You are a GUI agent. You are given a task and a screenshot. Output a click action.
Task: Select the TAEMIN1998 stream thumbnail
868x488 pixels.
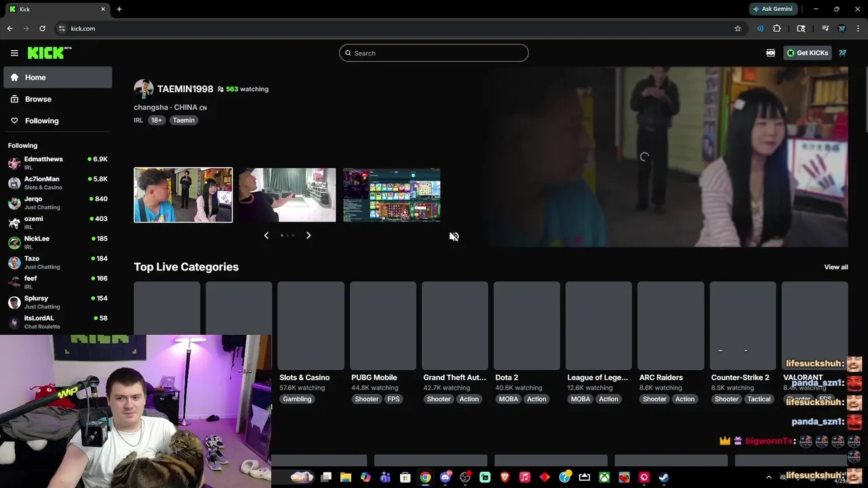(x=183, y=195)
